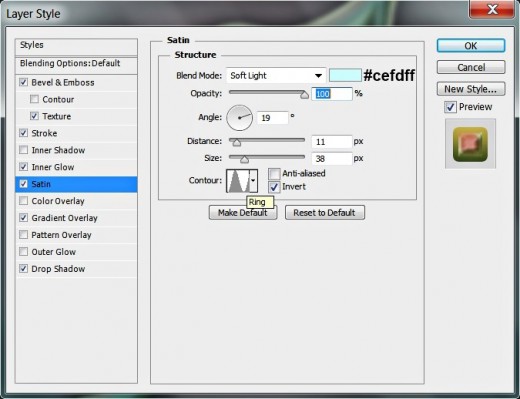The height and width of the screenshot is (399, 520).
Task: Open the Bevel & Emboss settings
Action: (63, 82)
